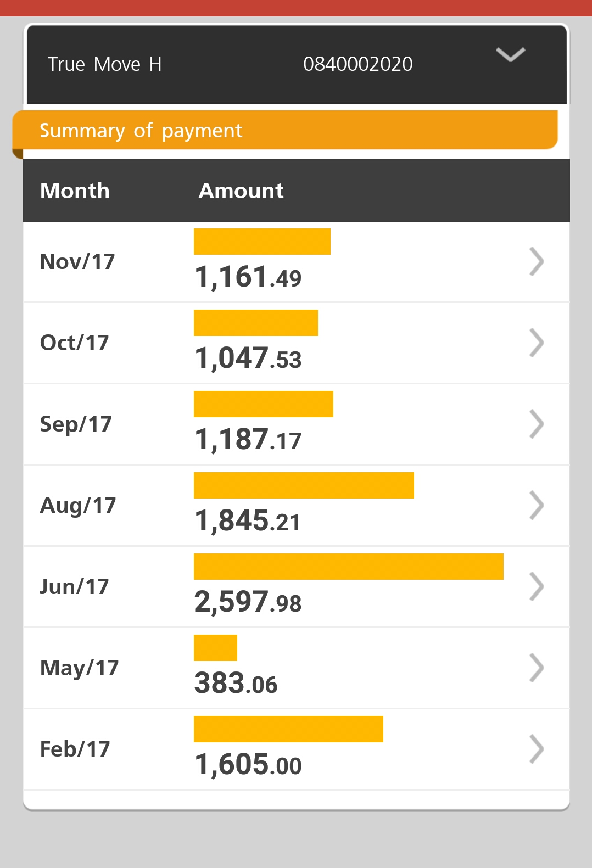Open the Nov/17 payment entry
The image size is (592, 868).
(x=77, y=262)
